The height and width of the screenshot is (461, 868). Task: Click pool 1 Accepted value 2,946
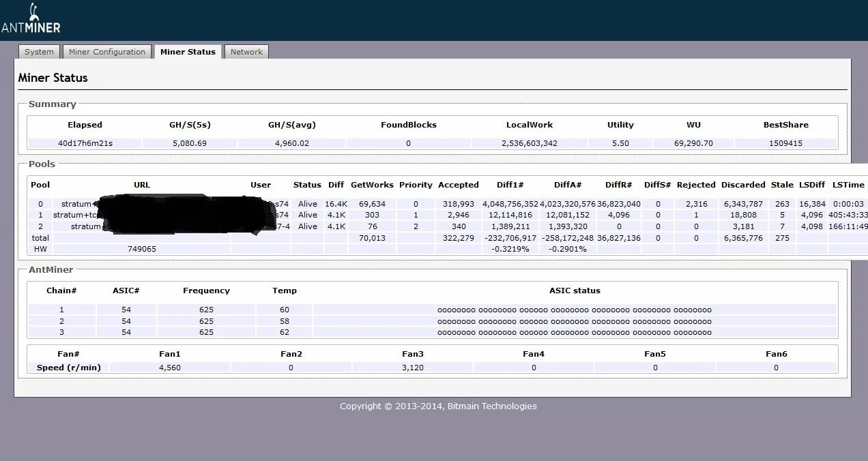(459, 215)
